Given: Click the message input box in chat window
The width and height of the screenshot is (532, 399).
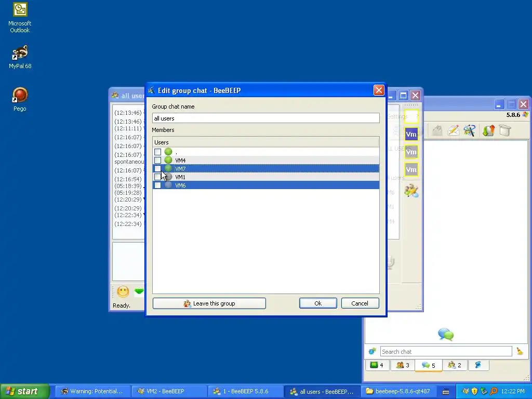Looking at the screenshot, I should (x=129, y=262).
